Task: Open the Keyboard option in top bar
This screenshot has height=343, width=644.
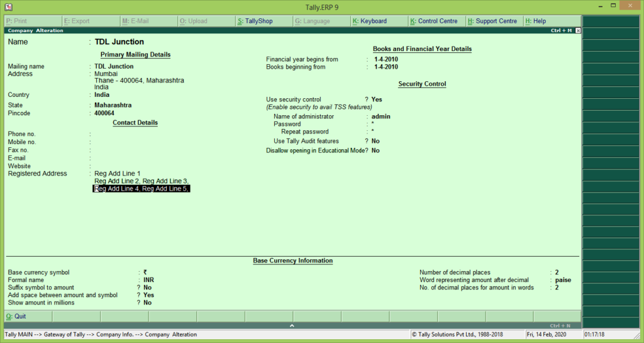Action: [379, 21]
